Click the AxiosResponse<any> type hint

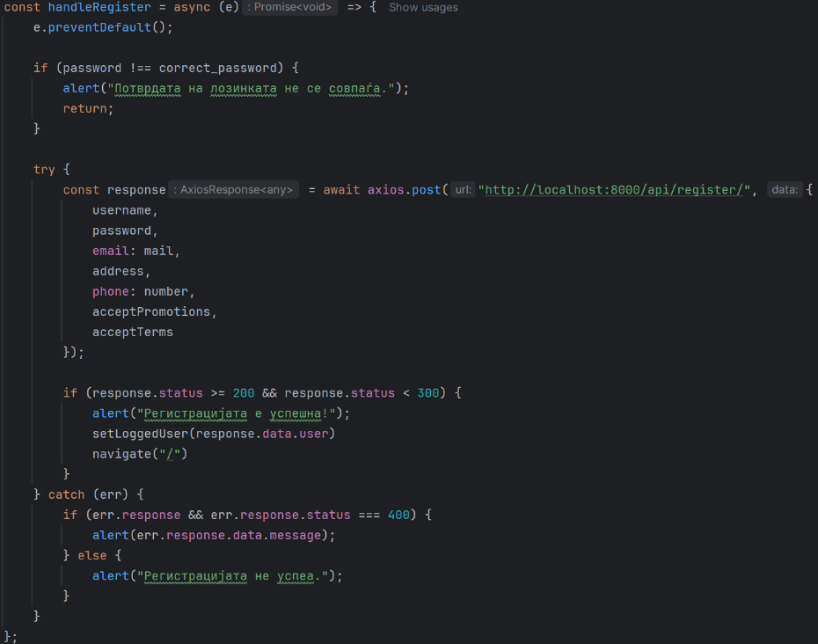[x=233, y=190]
